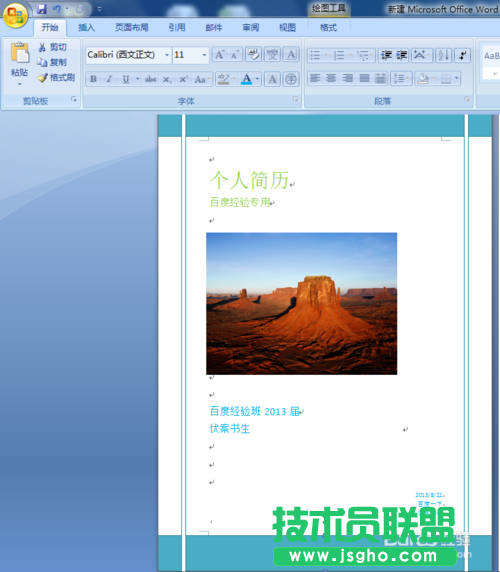
Task: Click the 粘贴 paste icon
Action: coord(20,53)
